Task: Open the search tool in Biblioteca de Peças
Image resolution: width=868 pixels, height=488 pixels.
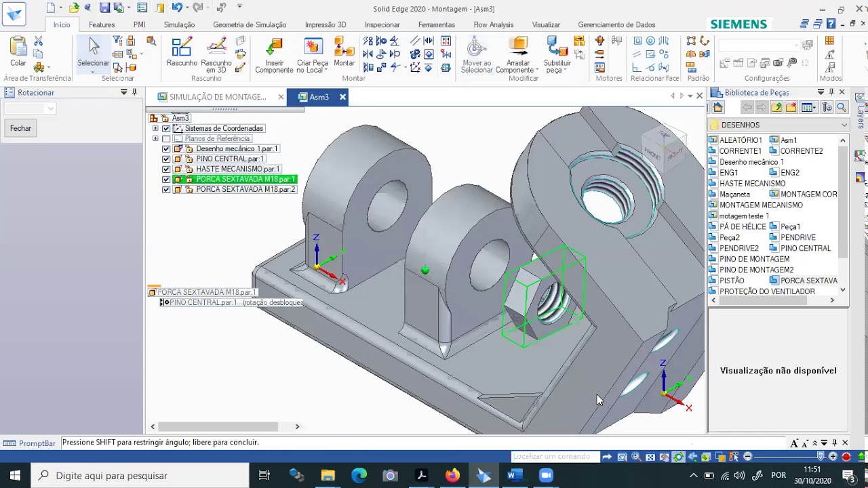Action: click(x=842, y=107)
